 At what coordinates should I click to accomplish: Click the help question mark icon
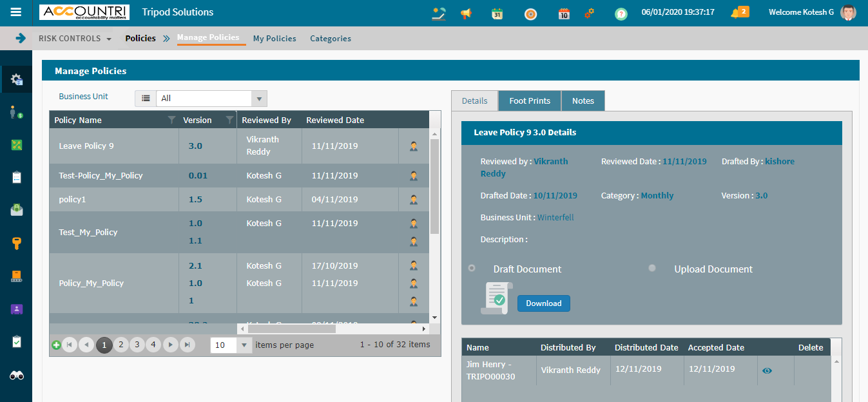coord(621,14)
